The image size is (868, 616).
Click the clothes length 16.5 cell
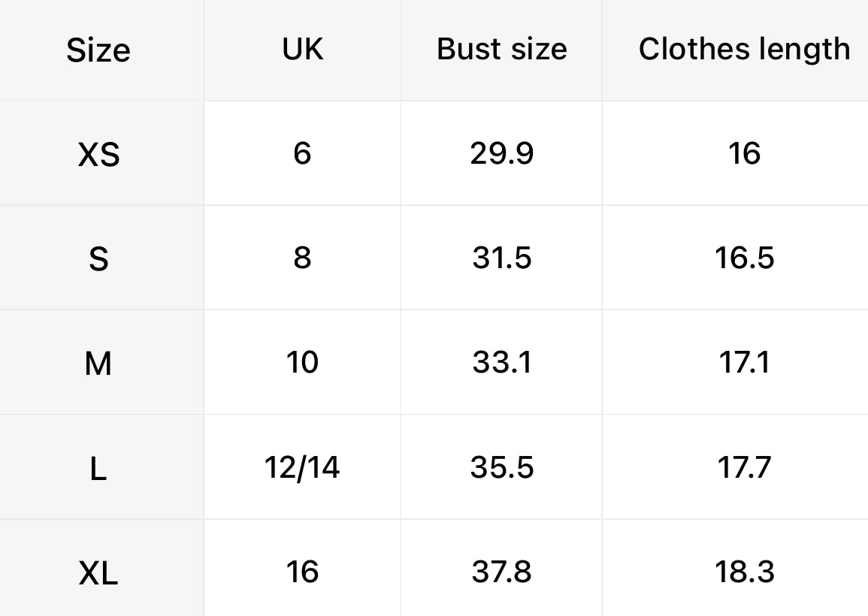[736, 258]
